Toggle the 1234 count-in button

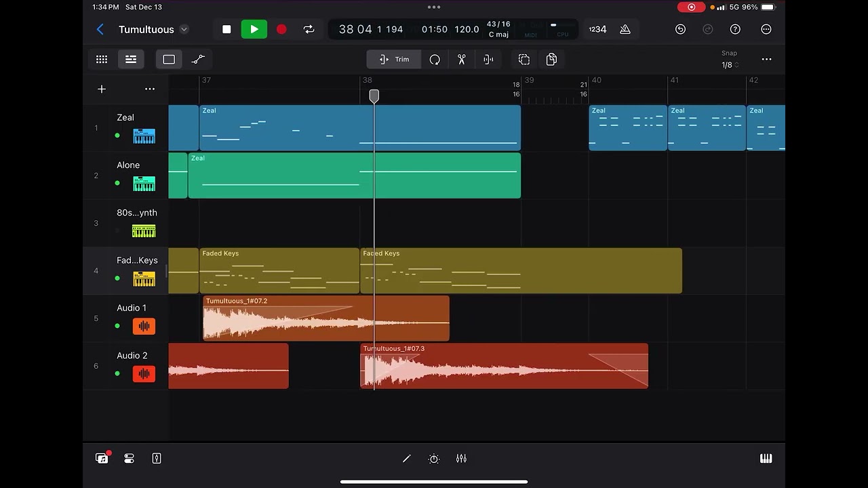597,29
